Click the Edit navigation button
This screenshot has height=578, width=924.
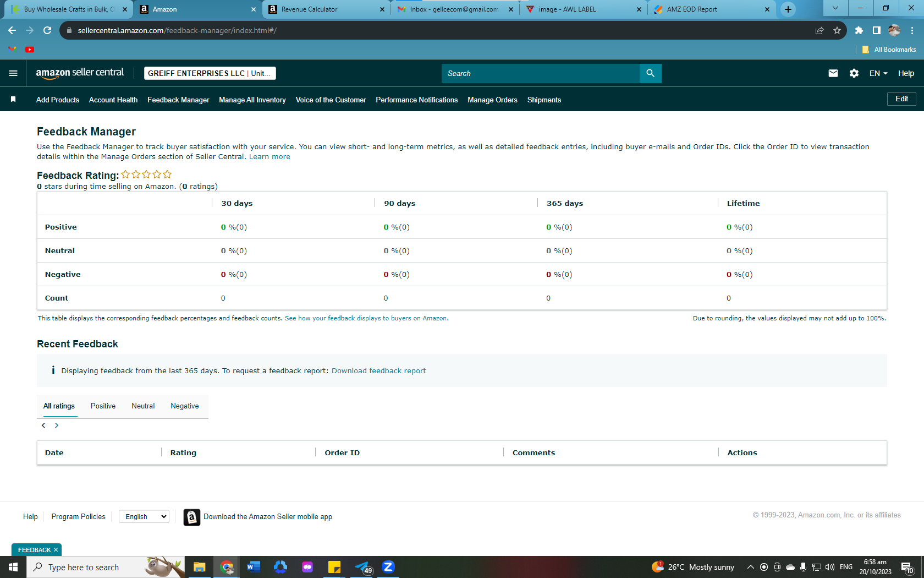click(x=901, y=99)
